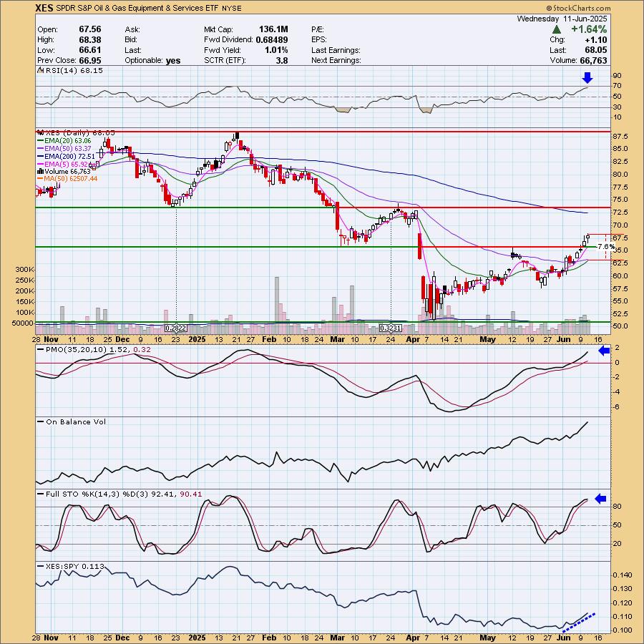This screenshot has height=644, width=644.
Task: Click the Mkt Cap value 136.1M
Action: [273, 29]
